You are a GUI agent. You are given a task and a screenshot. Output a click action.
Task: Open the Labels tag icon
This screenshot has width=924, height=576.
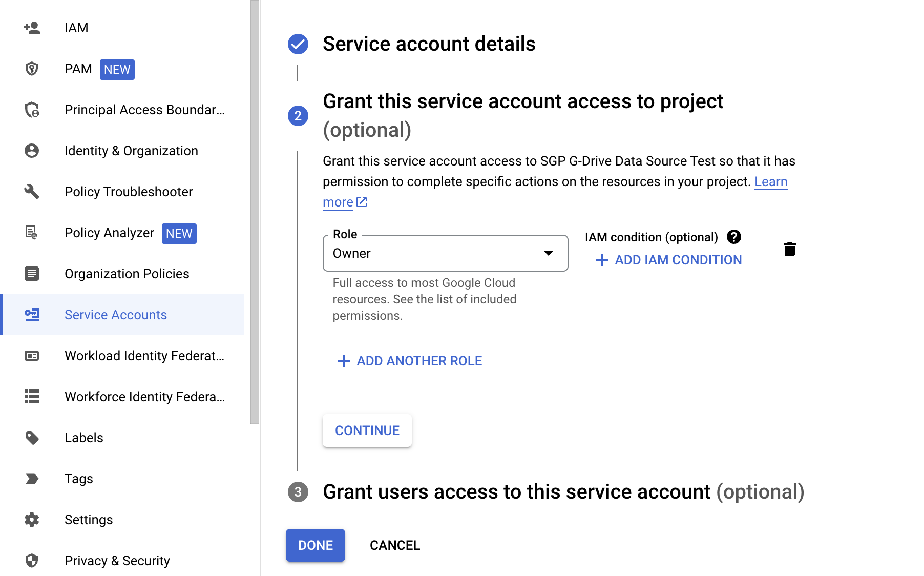pos(32,438)
